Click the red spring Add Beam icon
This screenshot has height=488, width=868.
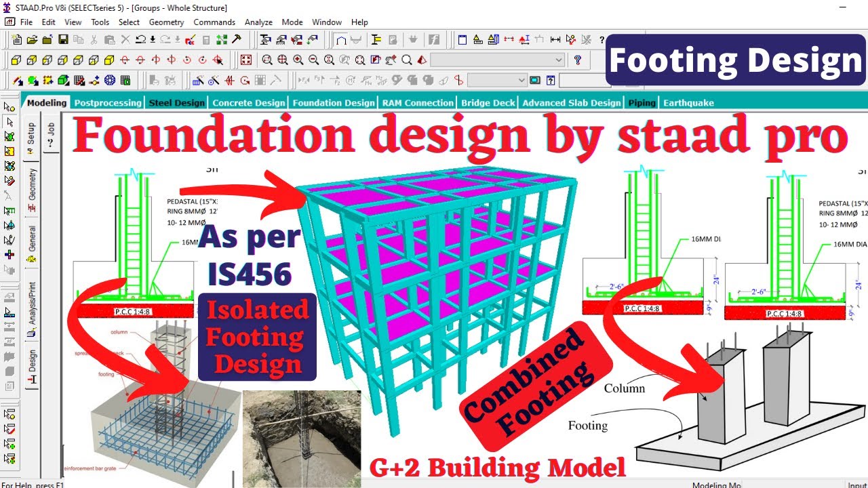(230, 80)
